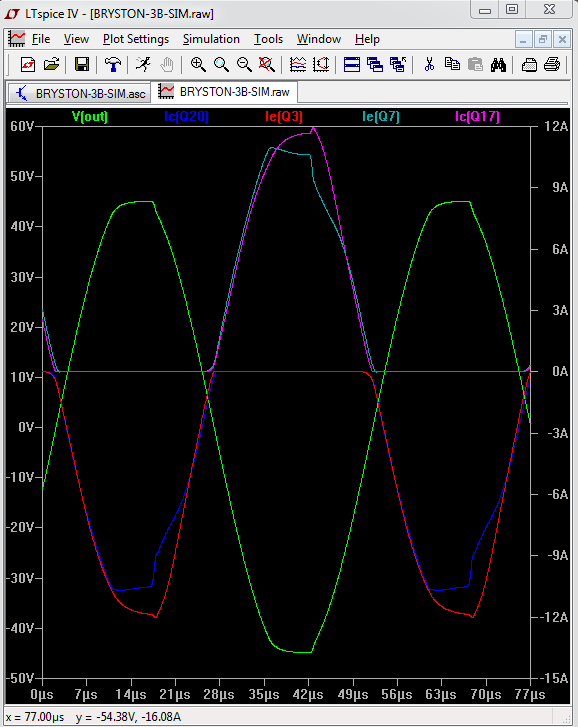578x727 pixels.
Task: Click the Zoom in magnifier icon
Action: (x=198, y=64)
